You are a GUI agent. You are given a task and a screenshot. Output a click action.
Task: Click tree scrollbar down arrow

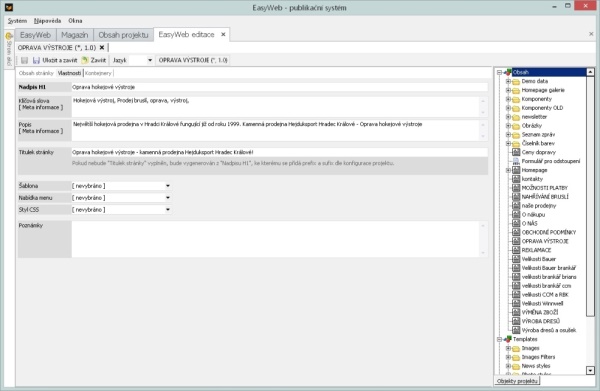pos(590,370)
